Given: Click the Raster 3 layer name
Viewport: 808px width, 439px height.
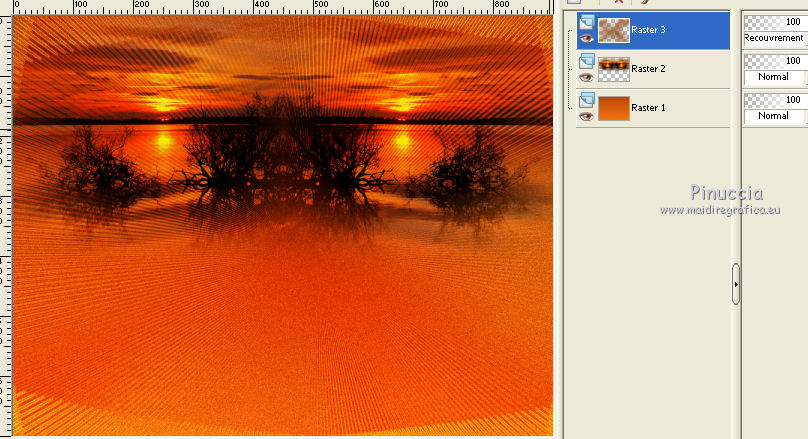Looking at the screenshot, I should pos(648,30).
